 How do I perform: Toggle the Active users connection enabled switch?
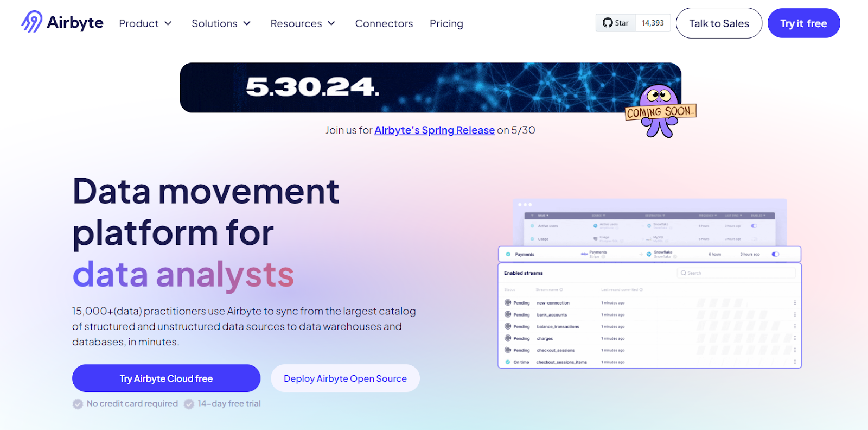[x=754, y=226]
